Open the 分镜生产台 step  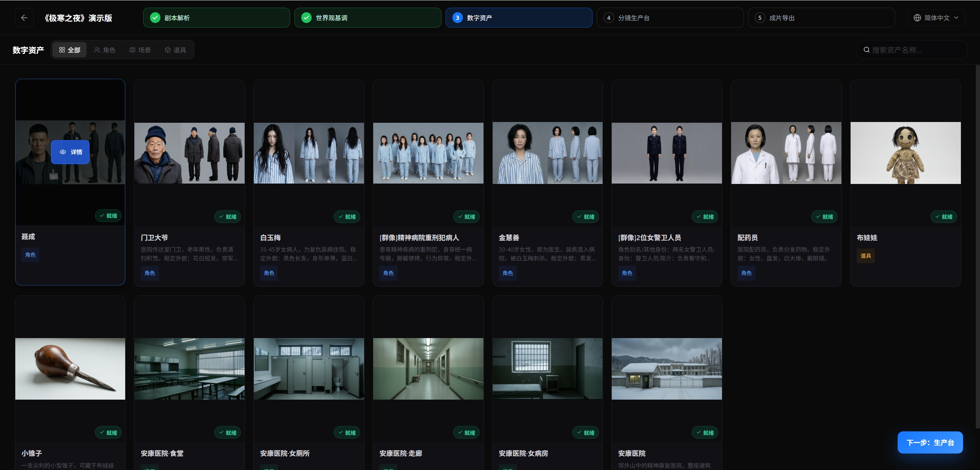pyautogui.click(x=670, y=18)
